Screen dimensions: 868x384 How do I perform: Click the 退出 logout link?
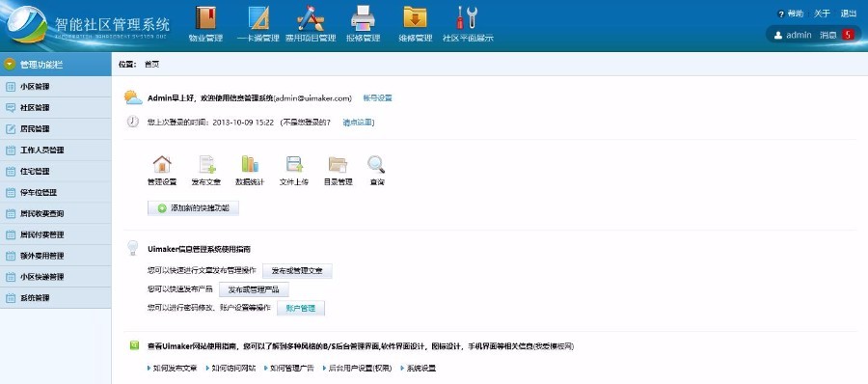click(x=848, y=14)
